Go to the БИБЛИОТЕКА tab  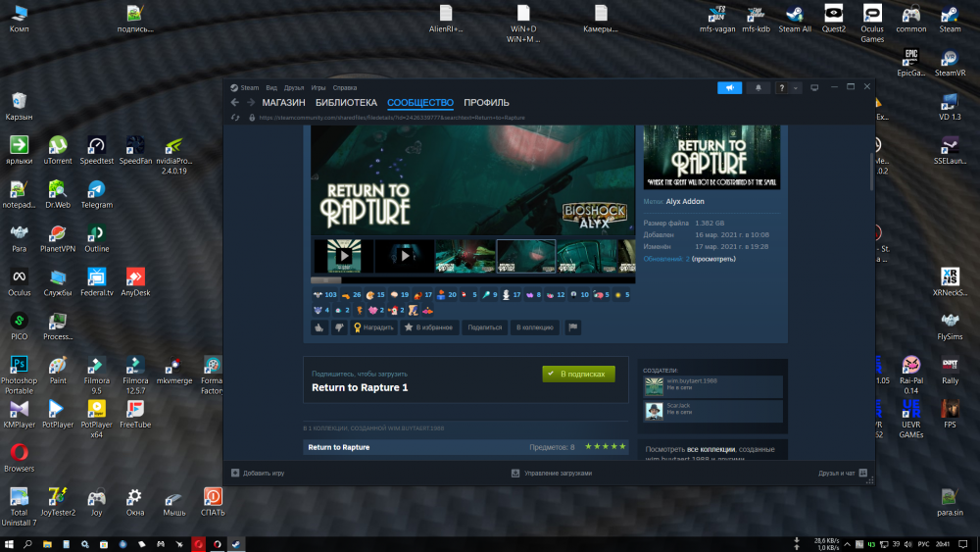click(x=346, y=103)
